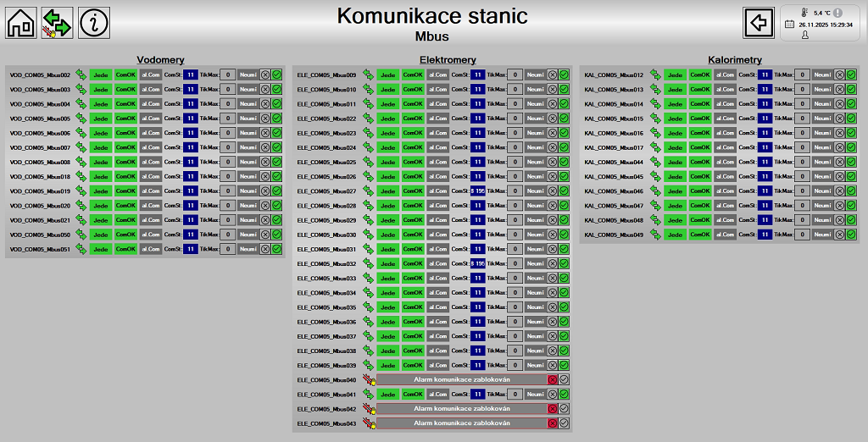Click ComSt value for VOD_COM05_Mbus020
The width and height of the screenshot is (868, 442).
coord(191,206)
